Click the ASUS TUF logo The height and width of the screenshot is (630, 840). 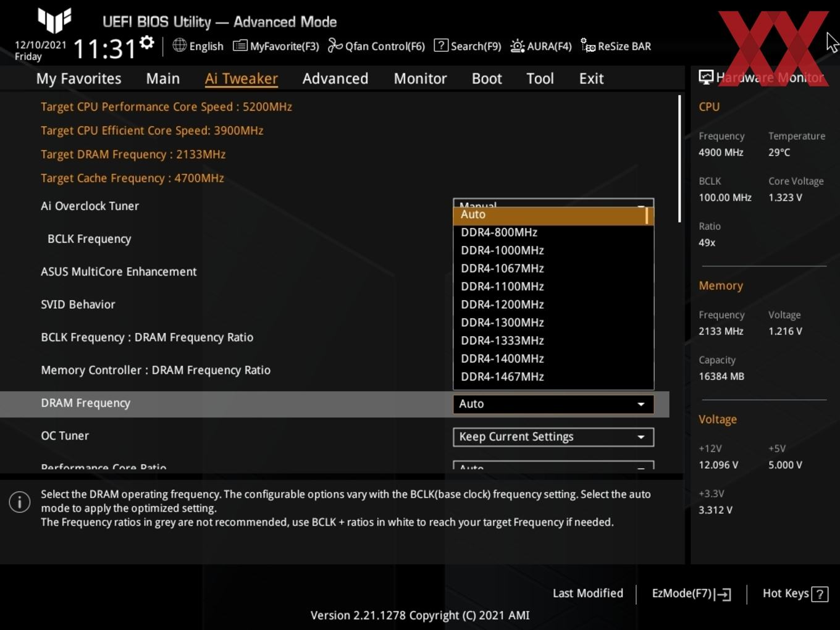click(54, 20)
